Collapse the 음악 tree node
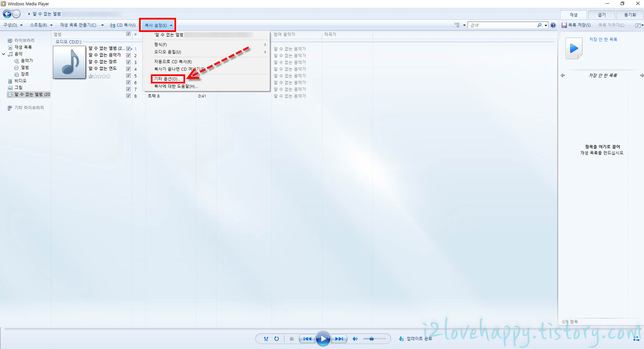This screenshot has height=349, width=644. tap(4, 54)
